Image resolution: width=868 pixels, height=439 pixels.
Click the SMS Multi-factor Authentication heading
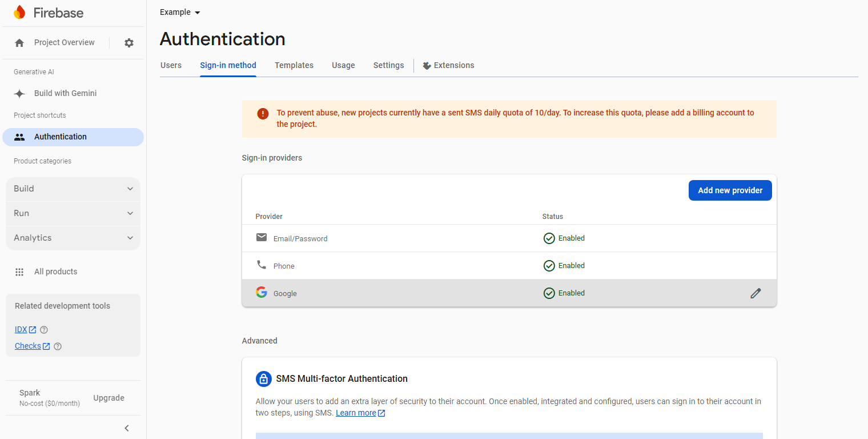click(x=341, y=379)
